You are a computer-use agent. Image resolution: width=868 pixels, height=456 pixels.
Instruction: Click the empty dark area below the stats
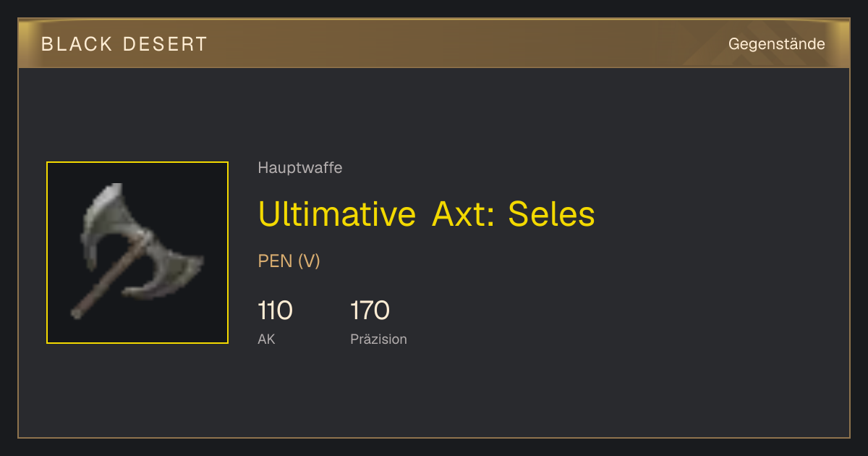pyautogui.click(x=506, y=394)
